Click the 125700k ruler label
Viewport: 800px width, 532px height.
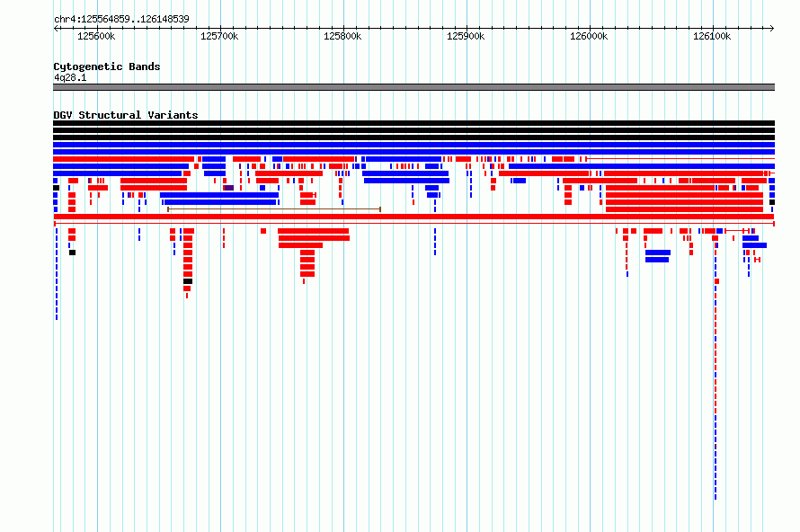point(219,36)
